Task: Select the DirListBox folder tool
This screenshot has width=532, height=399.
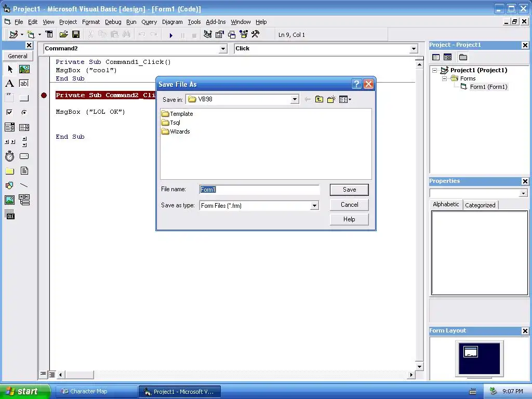Action: [x=10, y=170]
